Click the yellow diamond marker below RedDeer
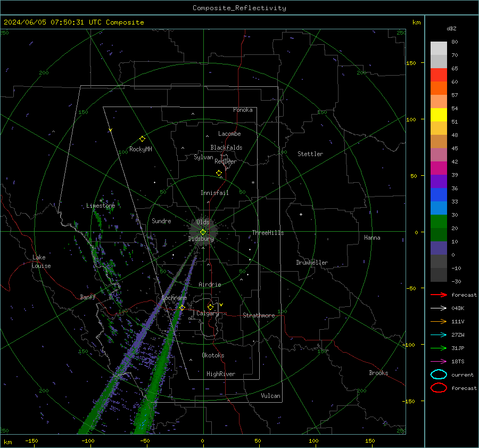This screenshot has height=448, width=479. [x=219, y=173]
